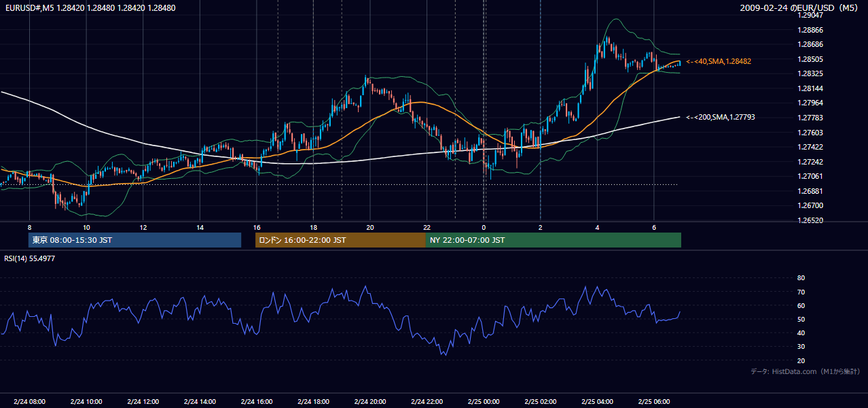Click hour tick 8 under the price chart
This screenshot has width=868, height=408.
tap(29, 227)
